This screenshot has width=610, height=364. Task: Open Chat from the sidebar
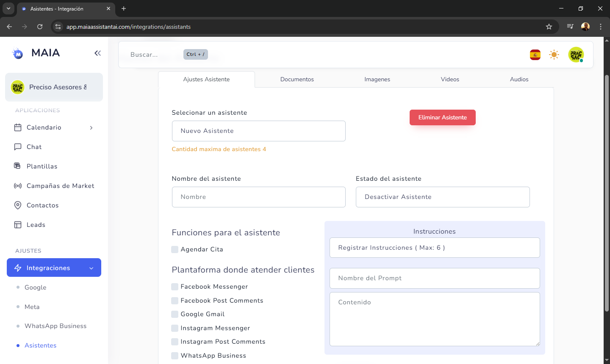(x=34, y=147)
